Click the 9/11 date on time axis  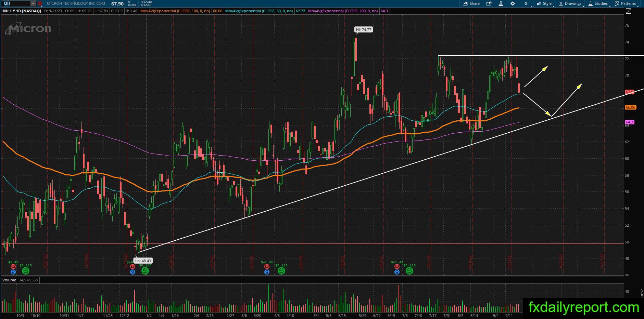pos(509,316)
